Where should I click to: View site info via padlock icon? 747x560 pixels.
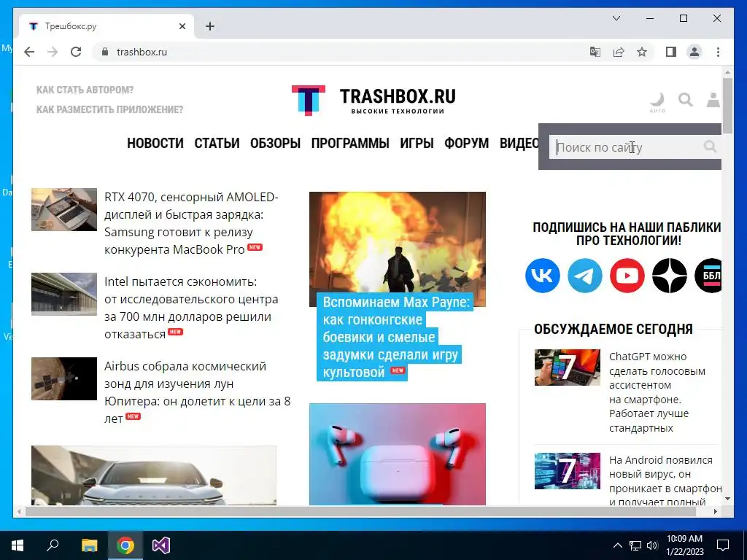click(105, 52)
